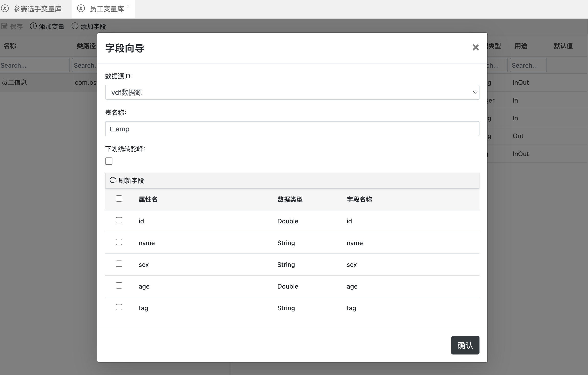Click the data source dropdown chevron arrow
This screenshot has height=375, width=588.
475,92
